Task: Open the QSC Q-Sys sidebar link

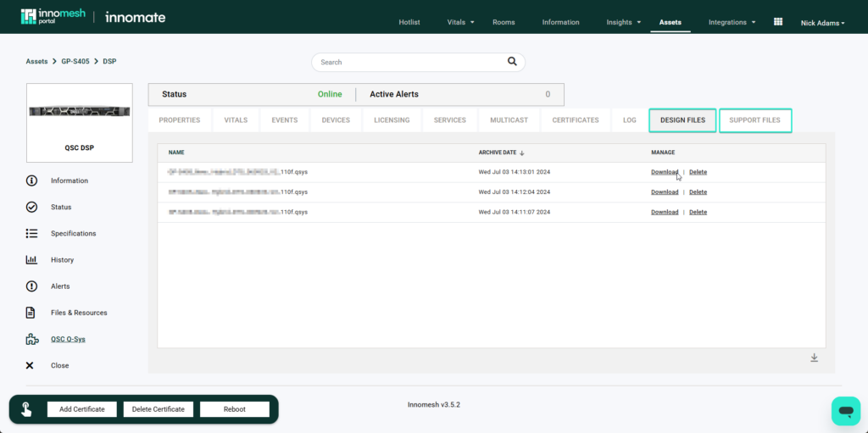Action: coord(68,340)
